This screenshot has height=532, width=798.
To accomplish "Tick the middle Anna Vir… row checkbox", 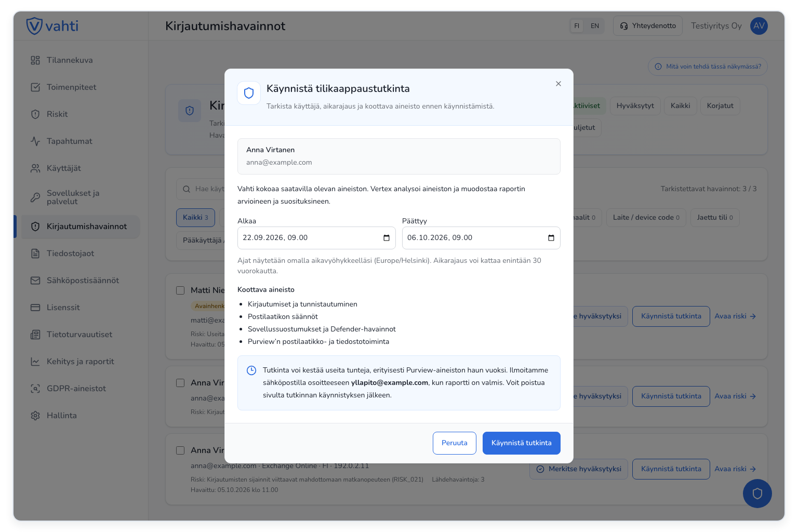I will coord(180,383).
